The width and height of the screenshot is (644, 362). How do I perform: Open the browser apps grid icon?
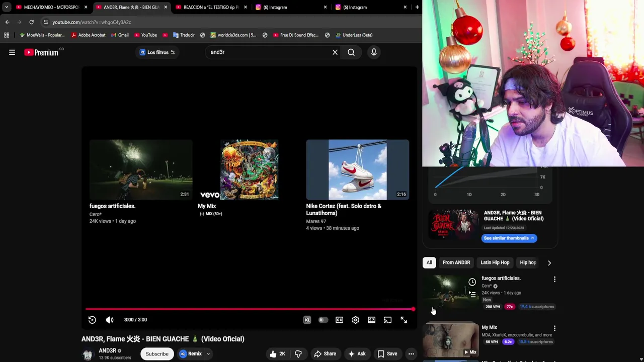[7, 35]
